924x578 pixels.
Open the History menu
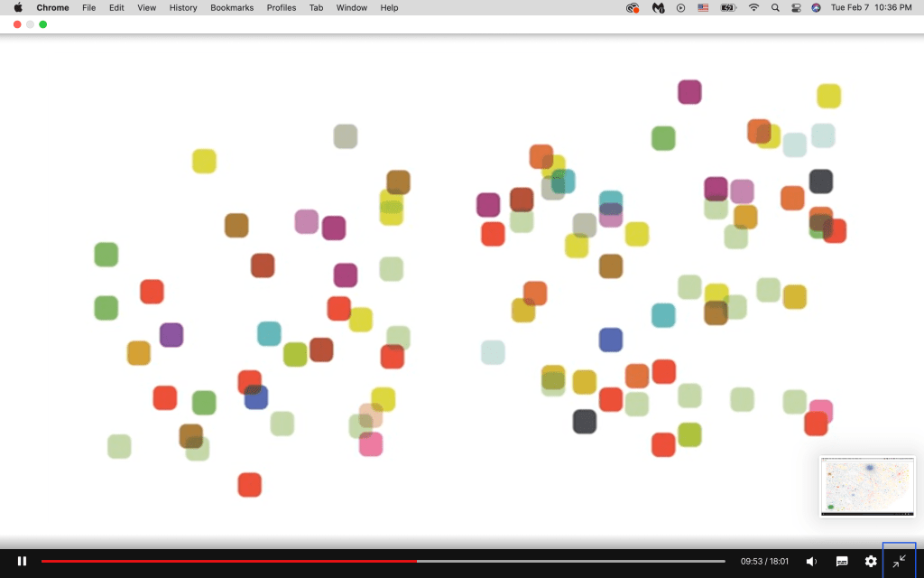point(183,7)
